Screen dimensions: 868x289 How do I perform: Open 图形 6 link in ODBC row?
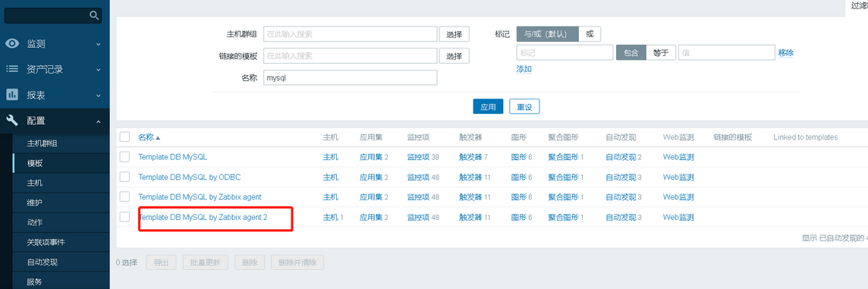pyautogui.click(x=519, y=177)
